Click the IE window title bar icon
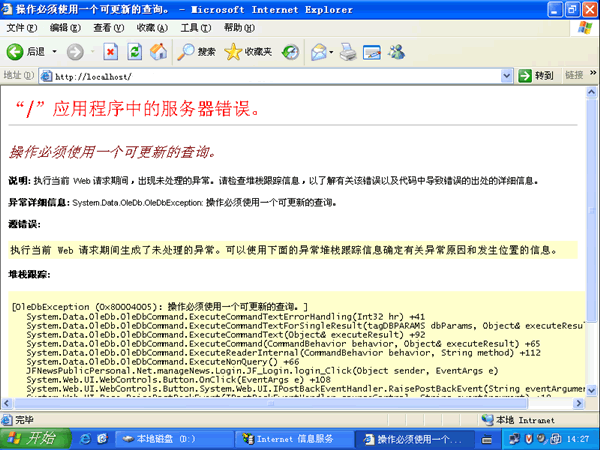600x450 pixels. click(7, 9)
